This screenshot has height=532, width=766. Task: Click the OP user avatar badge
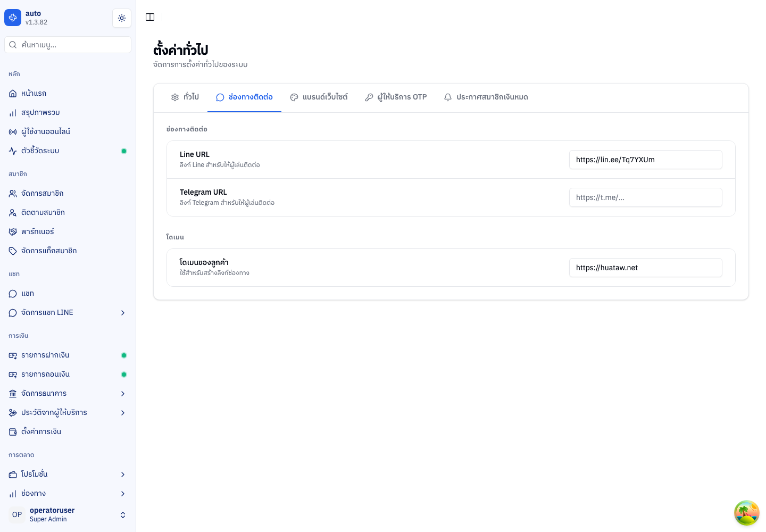pos(17,514)
